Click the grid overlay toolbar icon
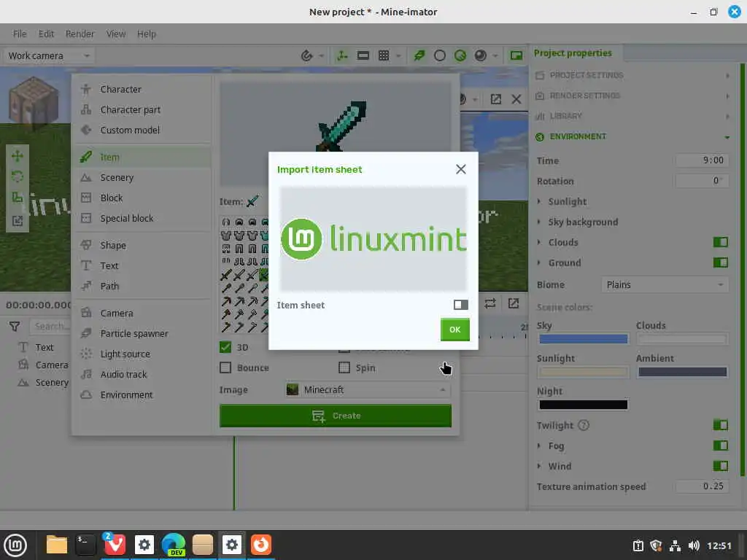 [384, 55]
